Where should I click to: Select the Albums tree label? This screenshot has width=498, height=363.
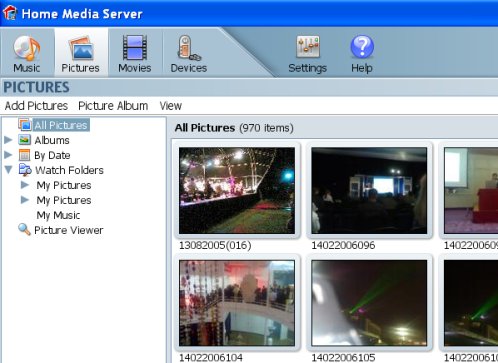(x=52, y=140)
